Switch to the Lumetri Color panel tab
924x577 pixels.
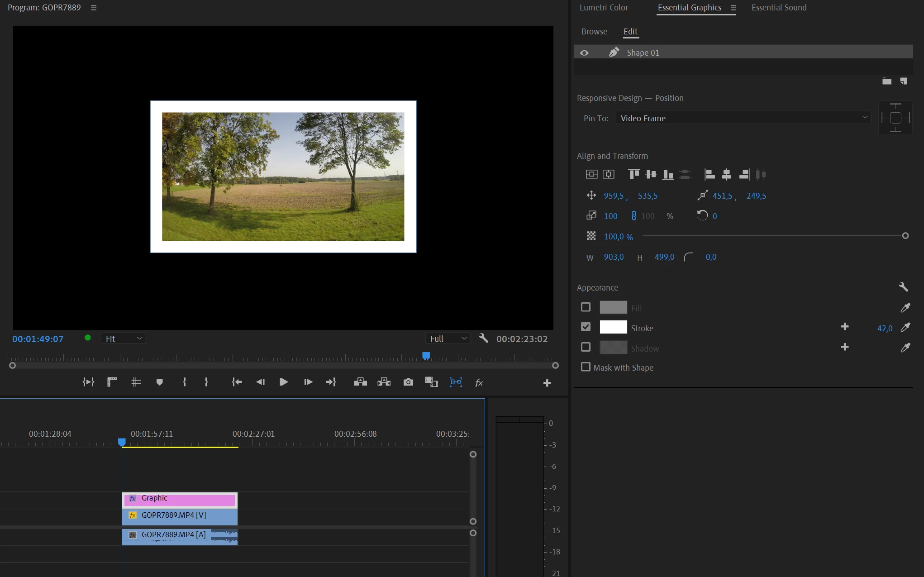tap(604, 8)
